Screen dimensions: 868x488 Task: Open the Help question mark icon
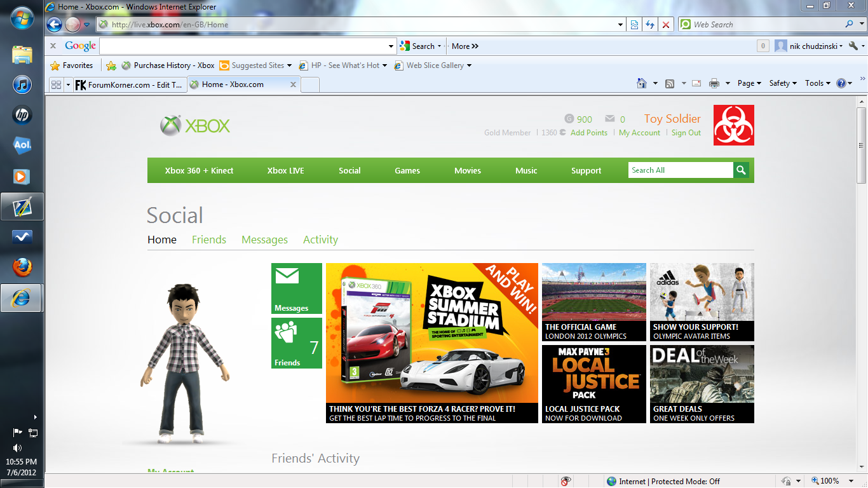click(841, 83)
